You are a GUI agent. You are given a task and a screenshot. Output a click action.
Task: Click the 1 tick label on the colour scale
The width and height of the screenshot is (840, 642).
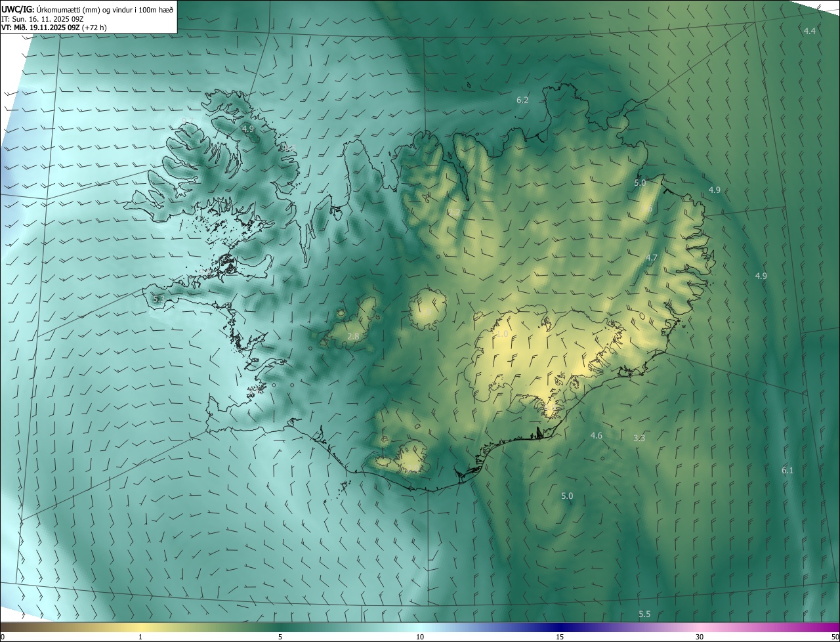point(140,637)
